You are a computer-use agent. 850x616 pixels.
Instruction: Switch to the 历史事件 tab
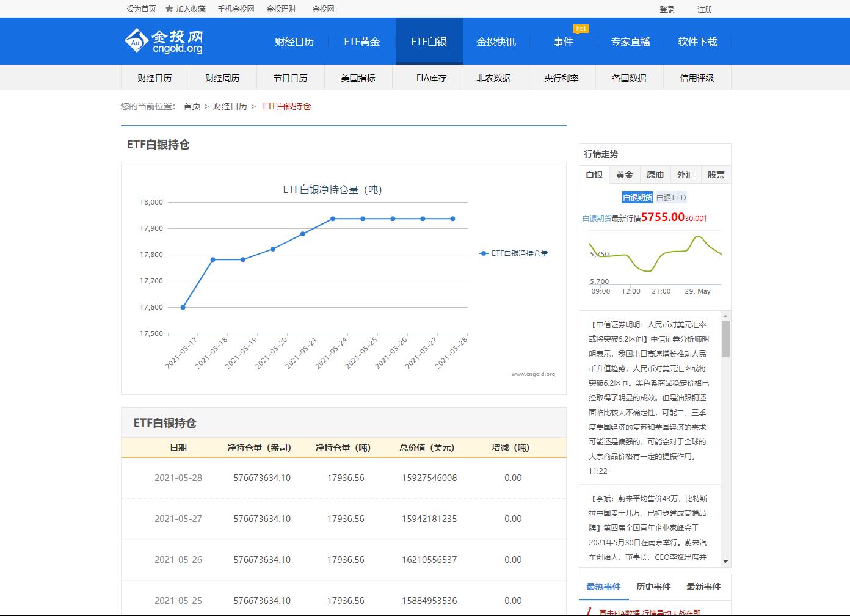click(653, 587)
